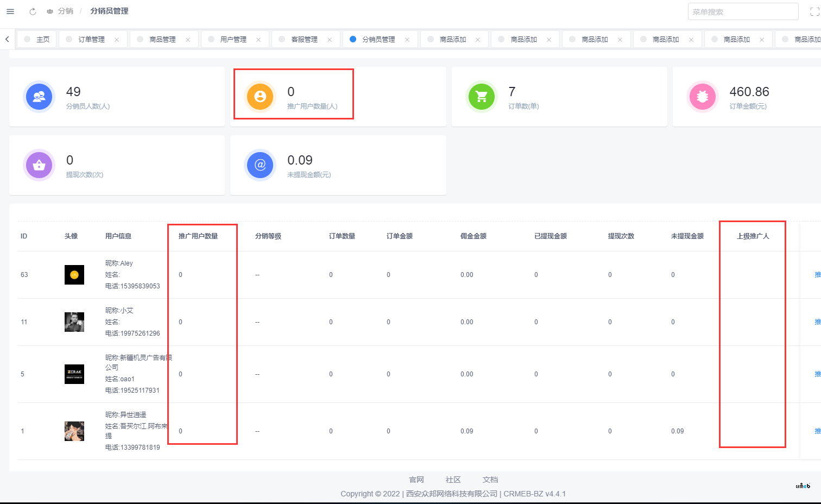Toggle the hamburger sidebar menu icon

point(10,11)
